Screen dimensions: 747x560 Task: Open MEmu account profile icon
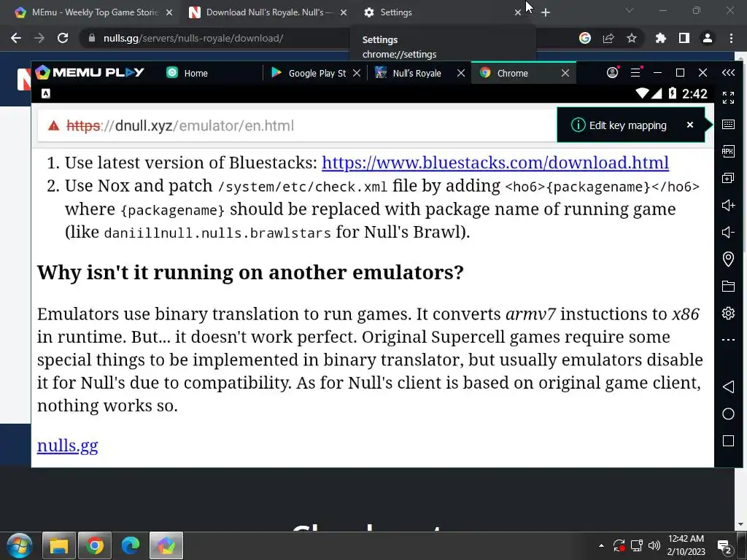point(612,72)
